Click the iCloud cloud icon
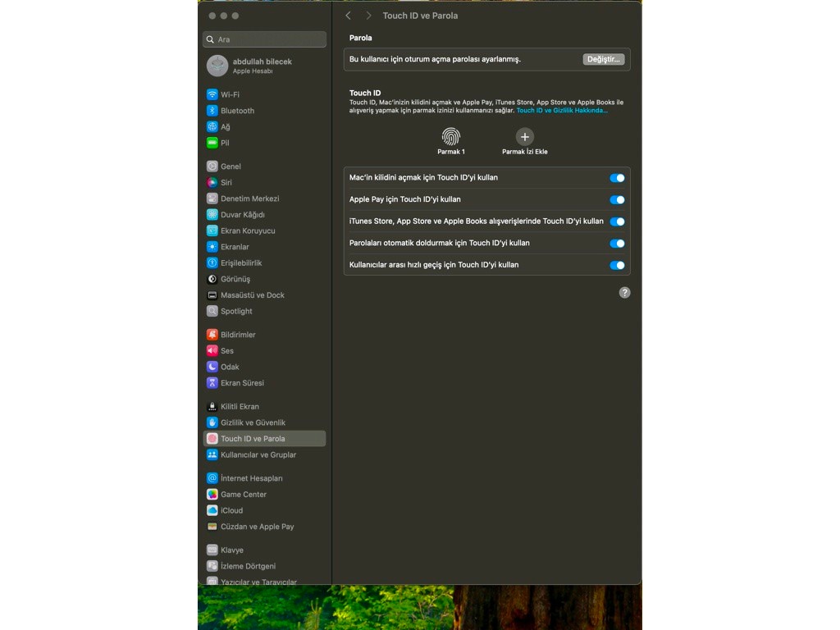840x630 pixels. [212, 510]
